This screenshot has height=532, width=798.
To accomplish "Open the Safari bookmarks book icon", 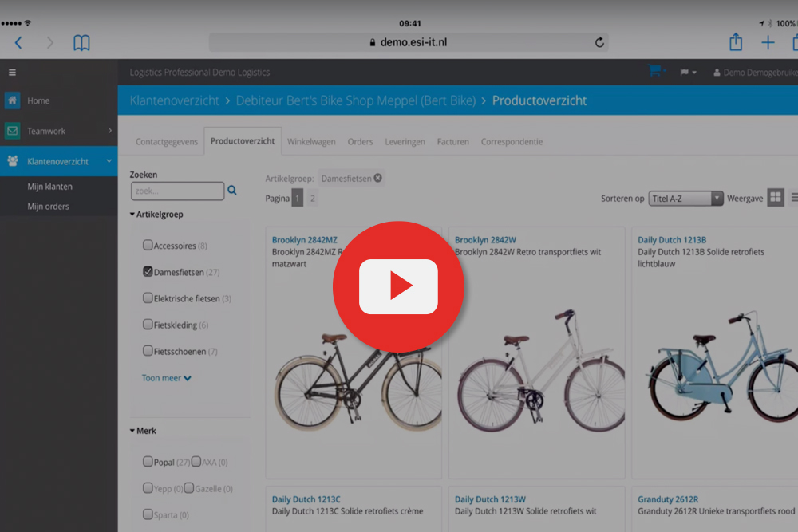I will click(x=81, y=43).
